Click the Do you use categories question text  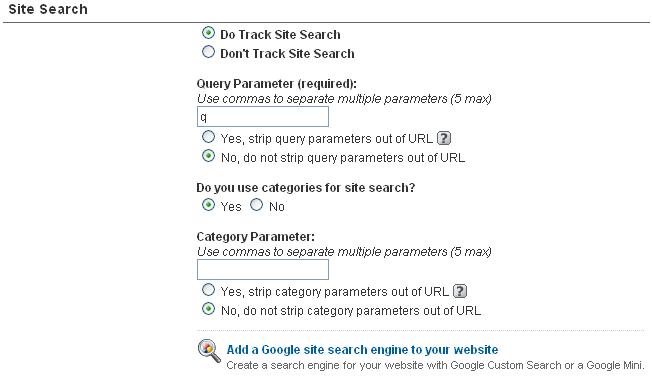(x=306, y=188)
